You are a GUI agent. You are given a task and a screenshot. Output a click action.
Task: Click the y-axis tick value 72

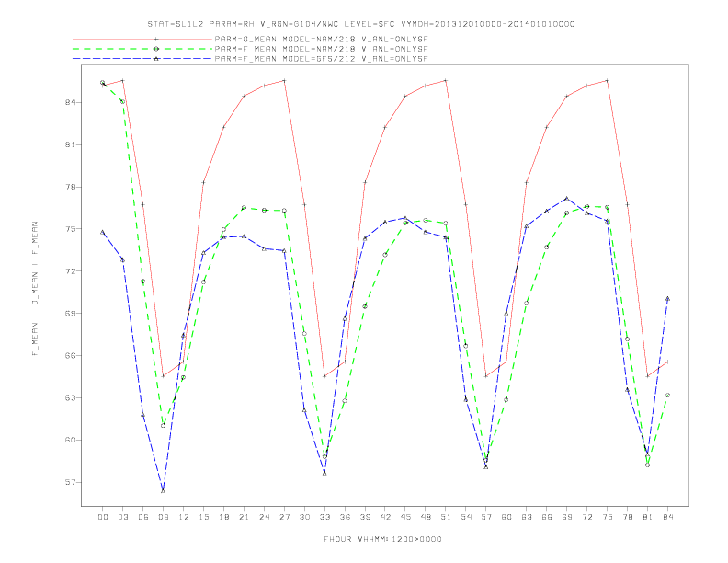[x=71, y=270]
